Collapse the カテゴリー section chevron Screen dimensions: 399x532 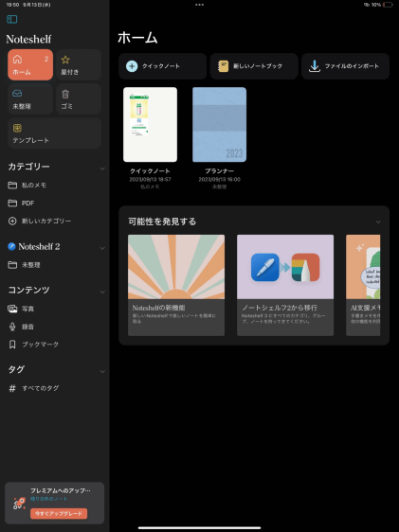tap(102, 168)
